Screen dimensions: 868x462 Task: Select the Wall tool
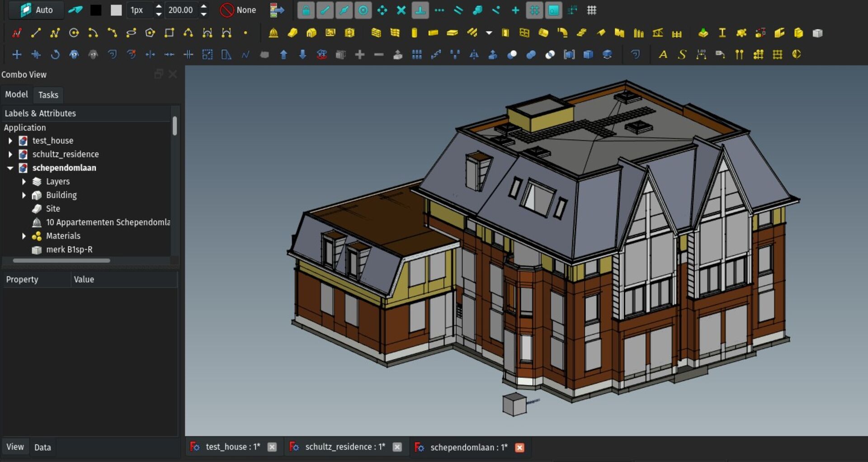click(376, 33)
